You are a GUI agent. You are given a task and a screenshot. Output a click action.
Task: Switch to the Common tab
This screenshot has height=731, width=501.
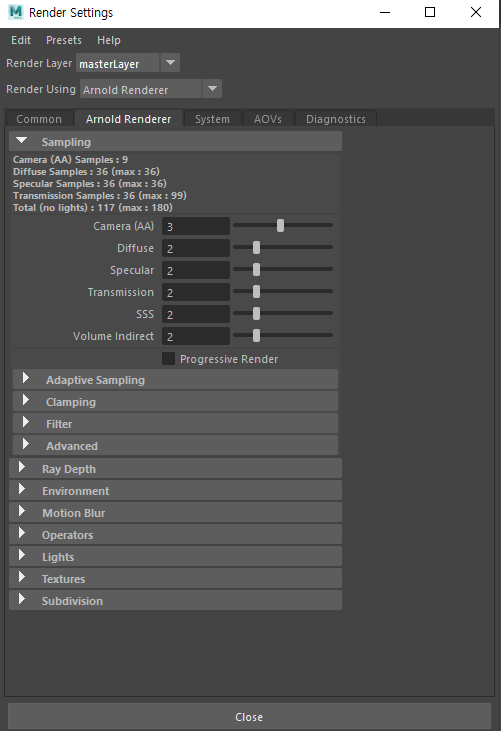[39, 119]
